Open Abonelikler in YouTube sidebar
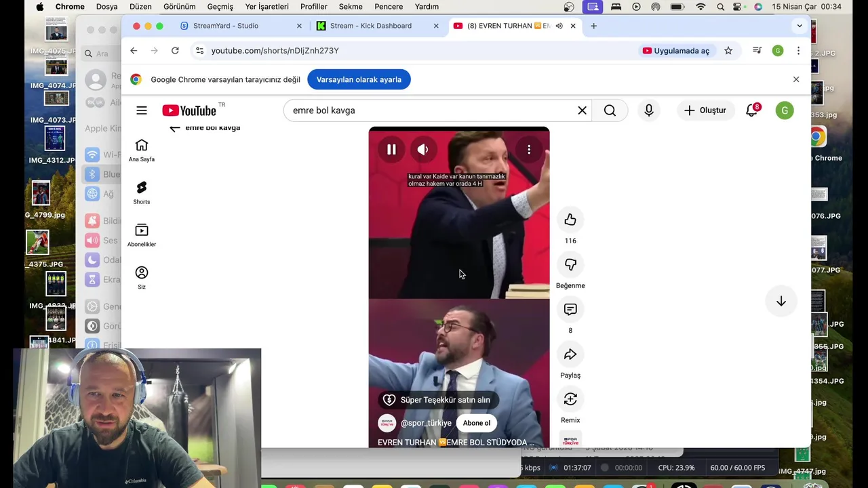Viewport: 868px width, 488px height. pos(142,235)
